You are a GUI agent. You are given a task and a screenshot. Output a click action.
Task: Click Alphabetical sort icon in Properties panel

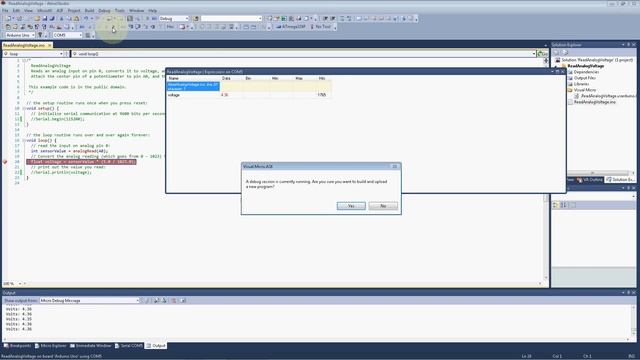564,205
